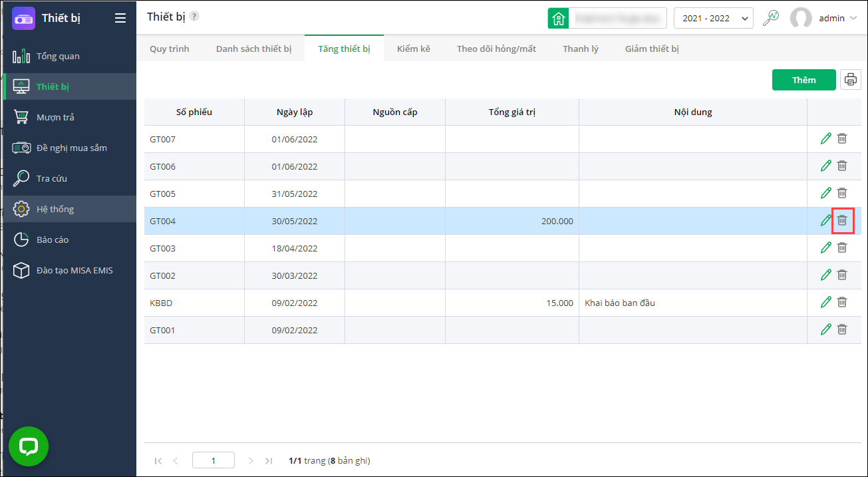Click the admin avatar picture

pos(801,18)
